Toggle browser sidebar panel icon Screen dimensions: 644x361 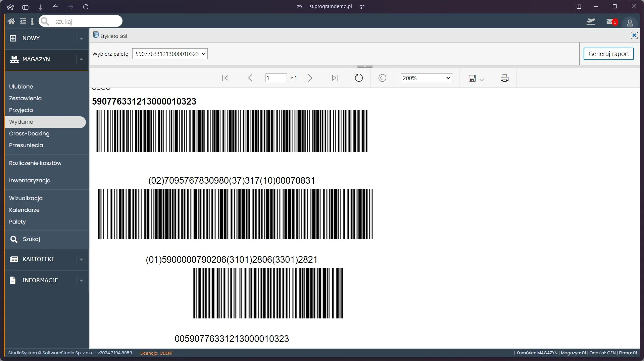coord(25,7)
